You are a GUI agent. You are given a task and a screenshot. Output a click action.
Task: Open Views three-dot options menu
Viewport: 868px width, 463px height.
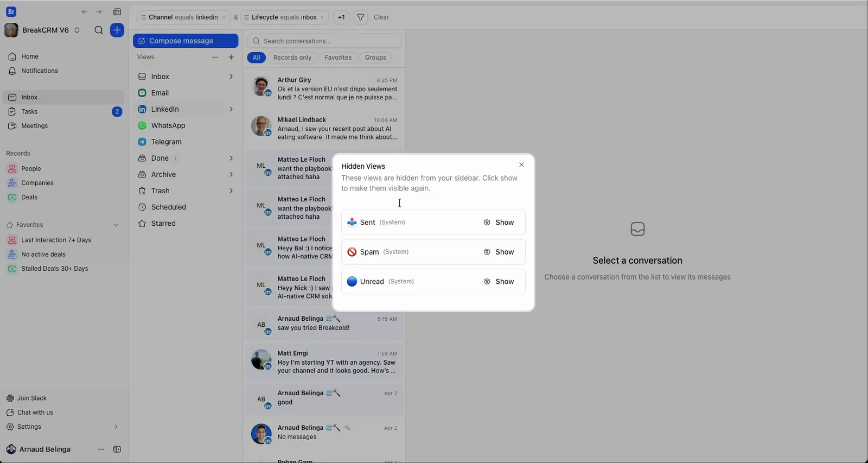point(215,57)
